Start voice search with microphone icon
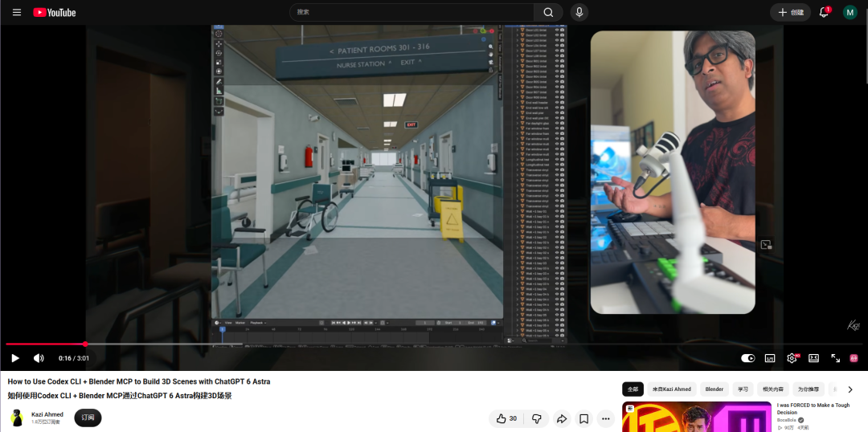Viewport: 868px width, 432px height. (579, 12)
